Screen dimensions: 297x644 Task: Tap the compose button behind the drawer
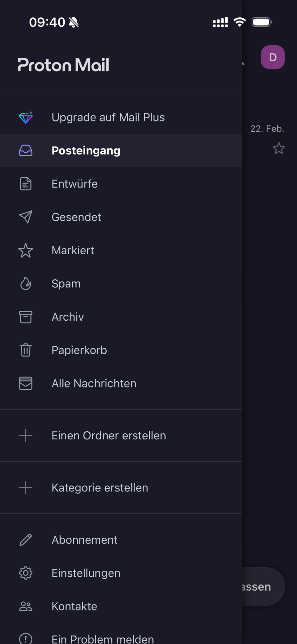[263, 587]
